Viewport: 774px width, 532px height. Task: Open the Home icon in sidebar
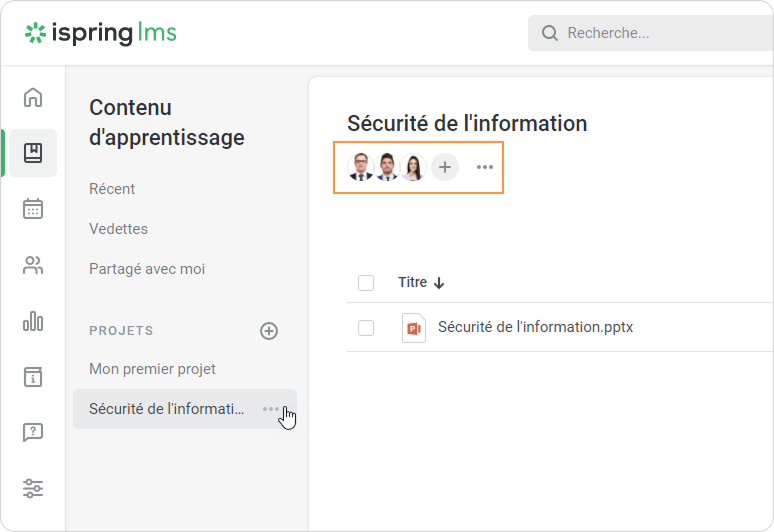[x=33, y=97]
